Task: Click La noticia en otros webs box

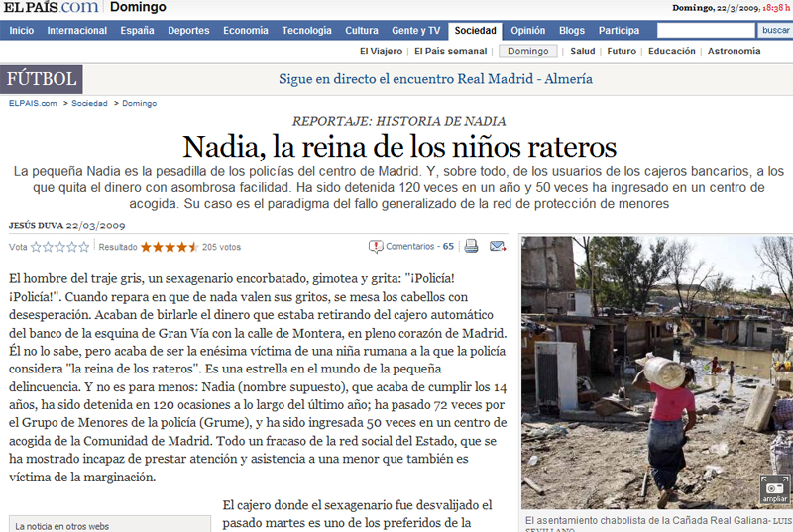Action: 110,524
